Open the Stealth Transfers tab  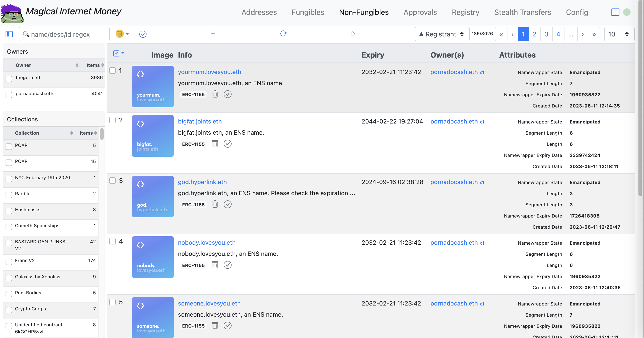coord(522,12)
